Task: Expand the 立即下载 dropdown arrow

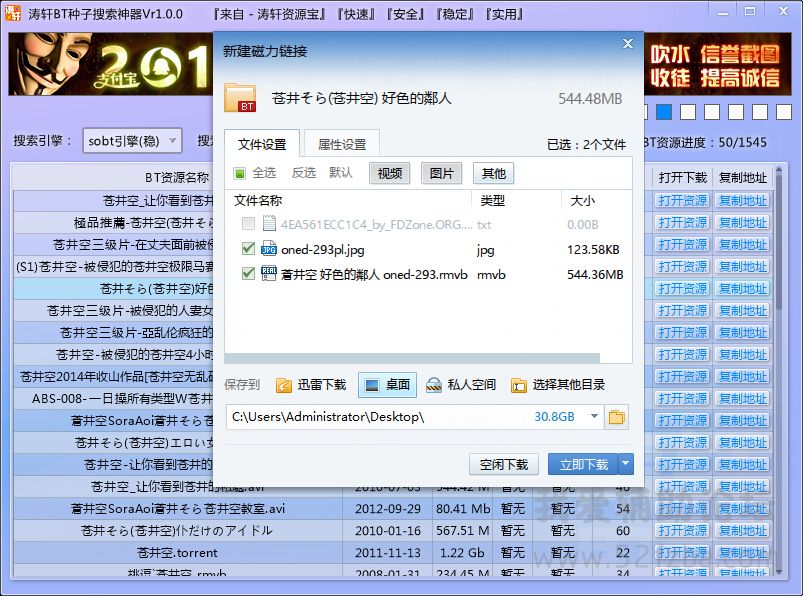Action: pyautogui.click(x=626, y=464)
